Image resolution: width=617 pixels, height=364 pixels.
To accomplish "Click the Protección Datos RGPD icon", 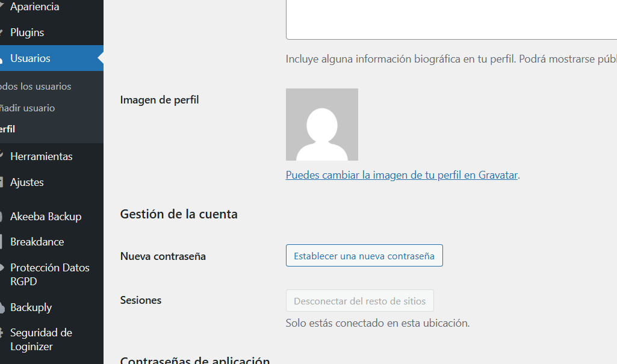I will [x=2, y=268].
